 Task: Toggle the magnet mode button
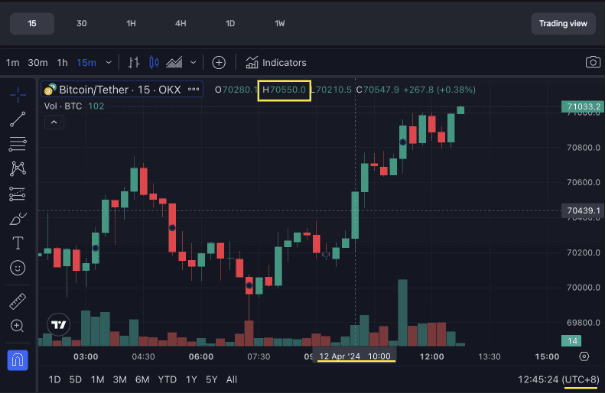click(x=17, y=360)
